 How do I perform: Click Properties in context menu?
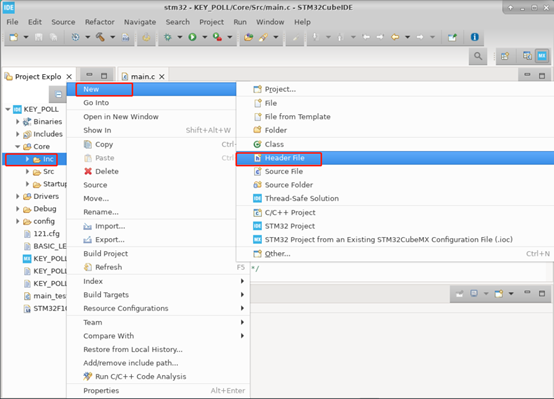point(158,391)
